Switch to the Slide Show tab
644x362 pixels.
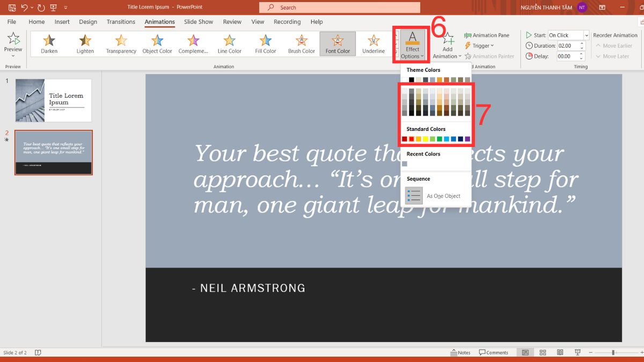pos(198,21)
